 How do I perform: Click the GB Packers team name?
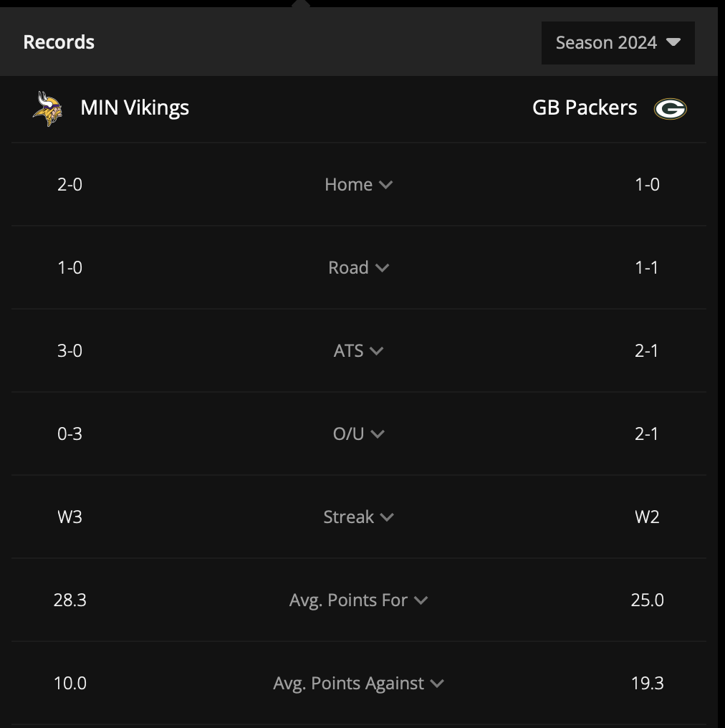(585, 107)
